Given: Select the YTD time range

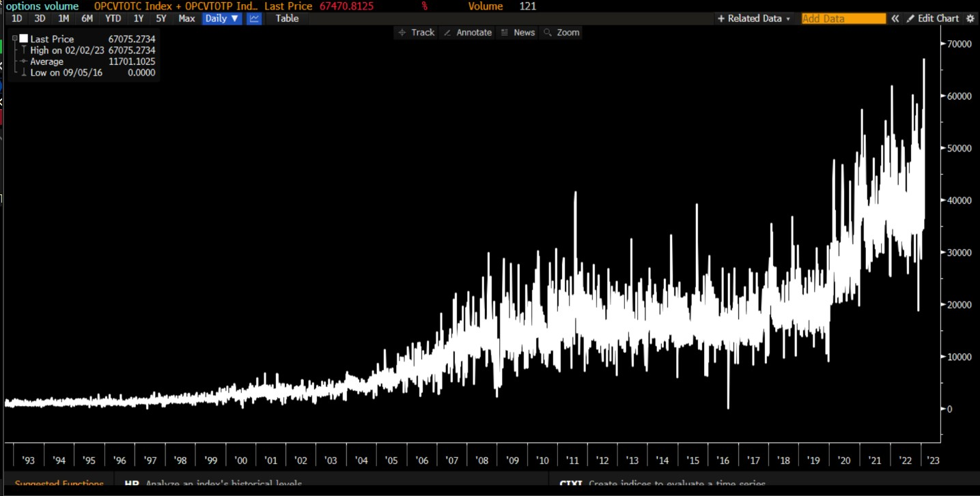Looking at the screenshot, I should point(113,18).
